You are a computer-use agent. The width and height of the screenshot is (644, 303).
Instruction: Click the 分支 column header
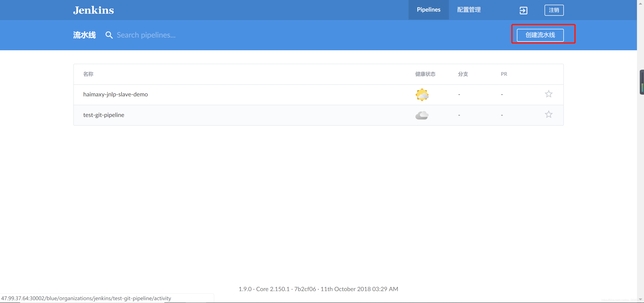tap(463, 74)
